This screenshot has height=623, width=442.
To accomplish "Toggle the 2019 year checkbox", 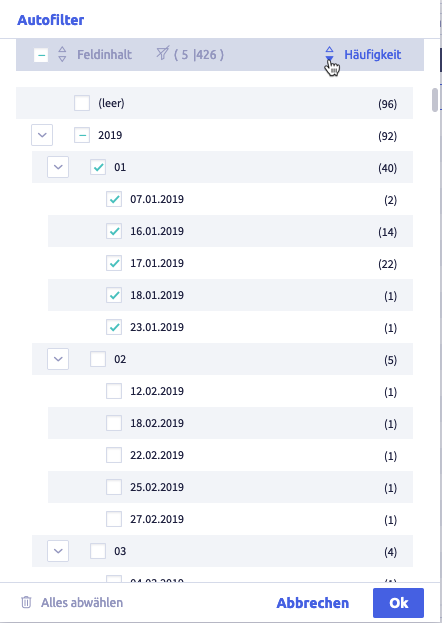I will [82, 135].
